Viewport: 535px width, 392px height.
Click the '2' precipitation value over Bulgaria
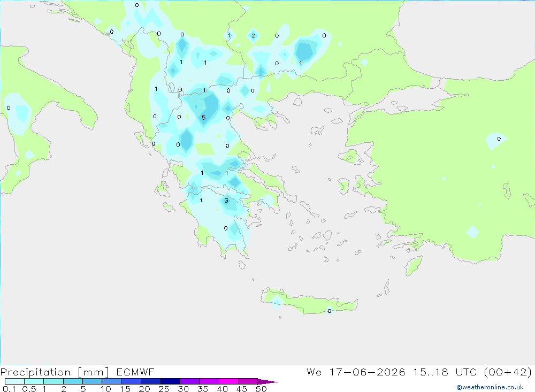point(253,35)
